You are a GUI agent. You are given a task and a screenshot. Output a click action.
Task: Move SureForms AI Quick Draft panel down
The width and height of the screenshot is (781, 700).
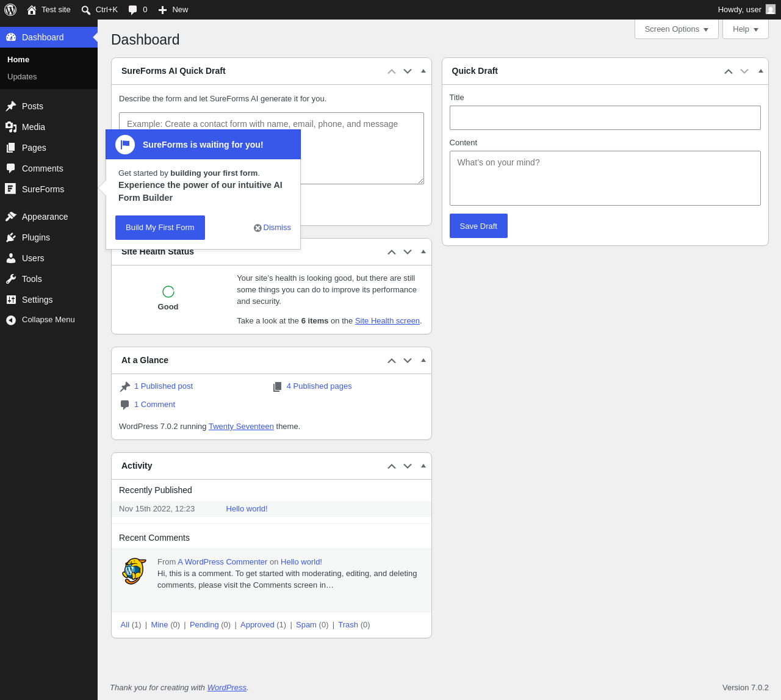tap(408, 71)
